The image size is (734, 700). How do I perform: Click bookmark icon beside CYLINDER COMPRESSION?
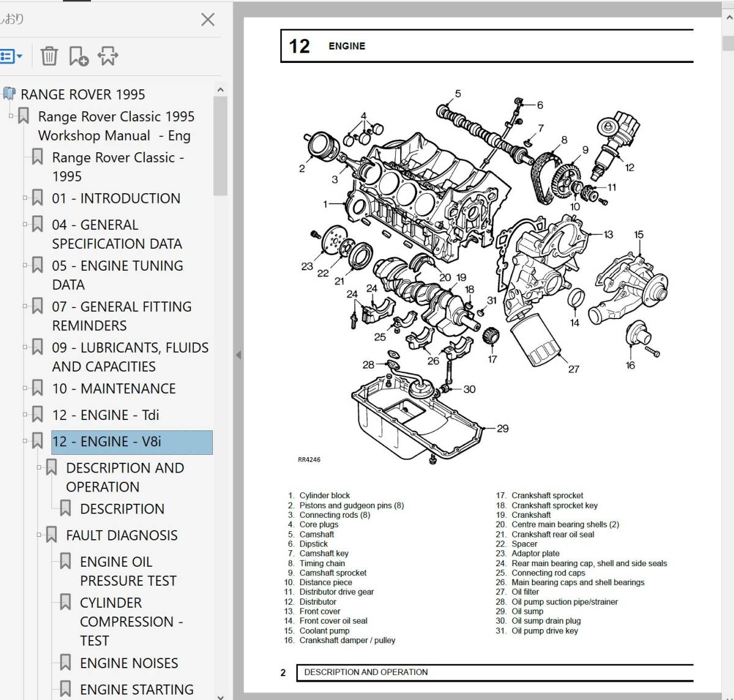click(65, 602)
